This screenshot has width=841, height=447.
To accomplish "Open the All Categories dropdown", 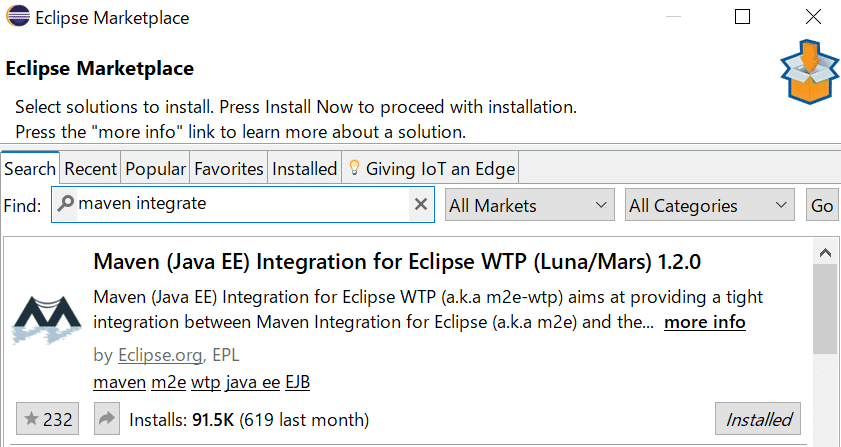I will click(709, 205).
